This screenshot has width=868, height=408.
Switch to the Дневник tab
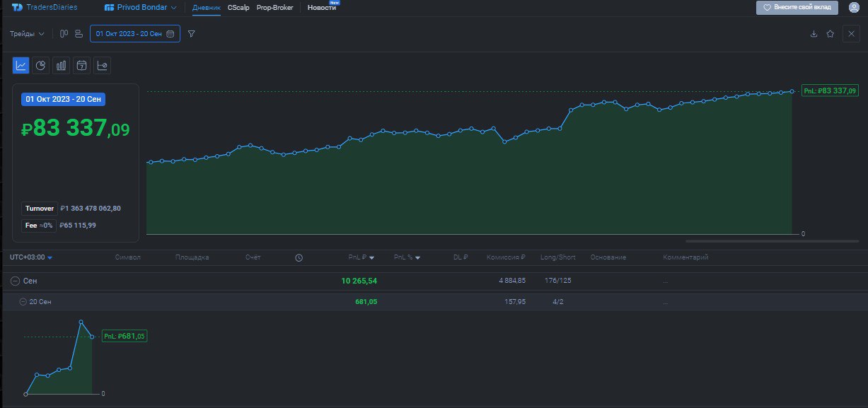tap(207, 8)
